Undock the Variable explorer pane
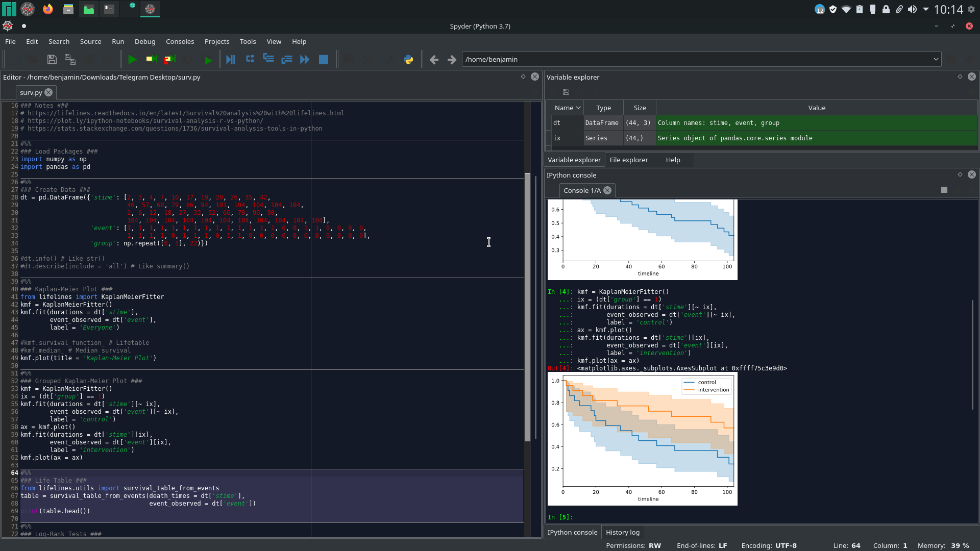 (x=960, y=77)
